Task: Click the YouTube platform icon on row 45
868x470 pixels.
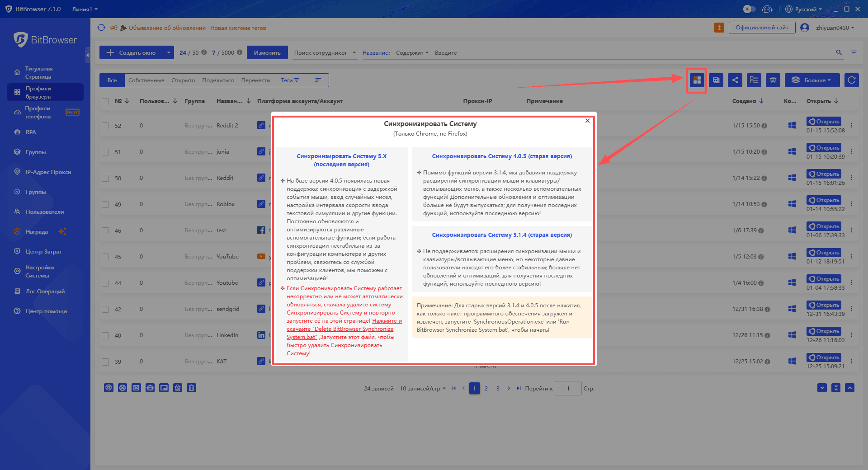Action: (x=262, y=256)
